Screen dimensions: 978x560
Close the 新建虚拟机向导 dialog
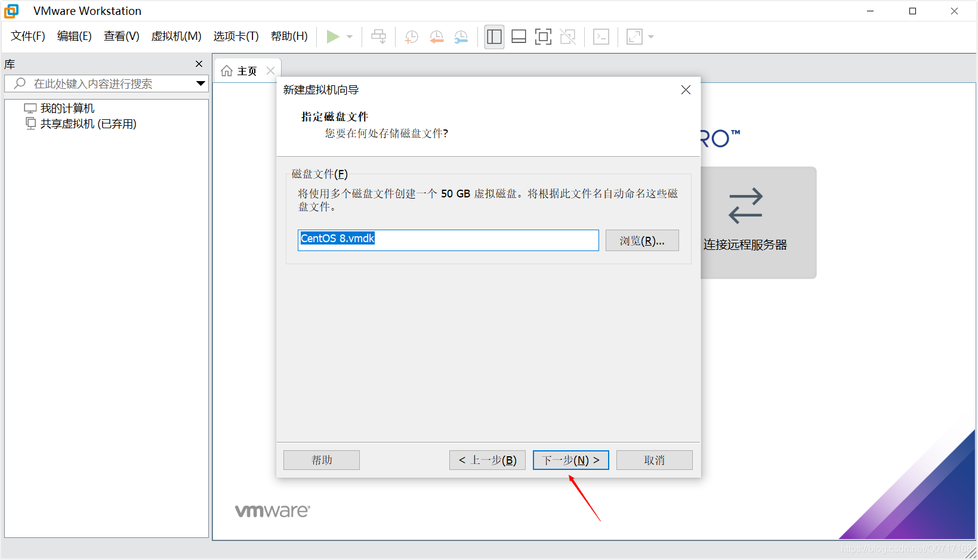(686, 90)
